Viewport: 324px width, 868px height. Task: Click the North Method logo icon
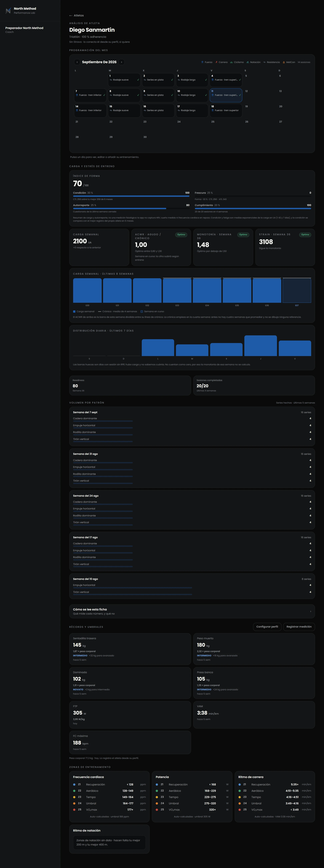click(8, 11)
